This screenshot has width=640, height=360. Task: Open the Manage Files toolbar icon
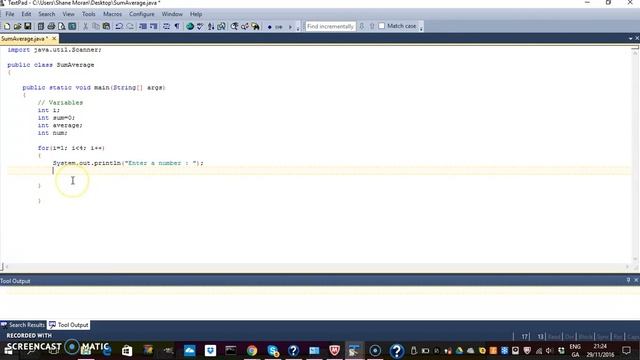[40, 26]
